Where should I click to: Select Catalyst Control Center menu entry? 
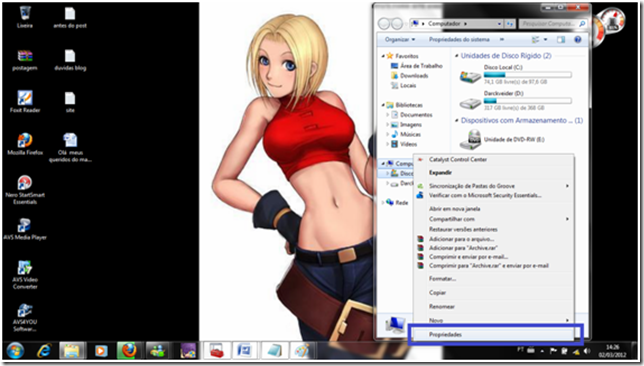click(x=493, y=159)
